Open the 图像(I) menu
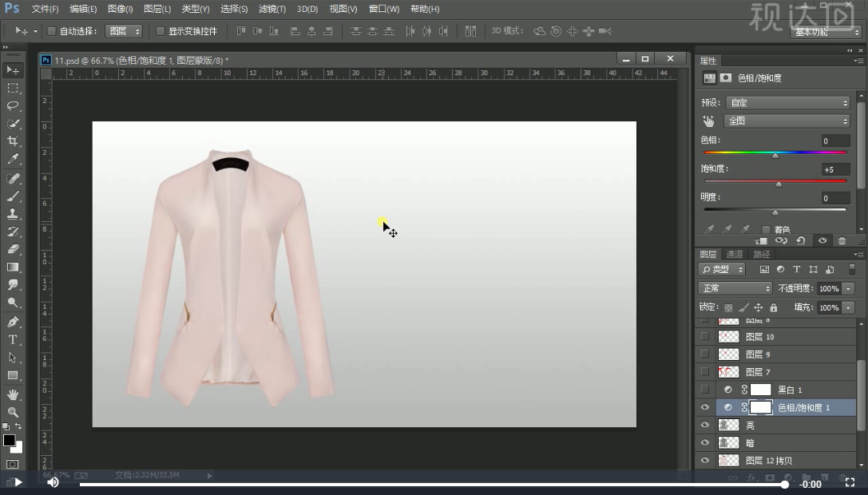The height and width of the screenshot is (495, 868). pos(120,9)
